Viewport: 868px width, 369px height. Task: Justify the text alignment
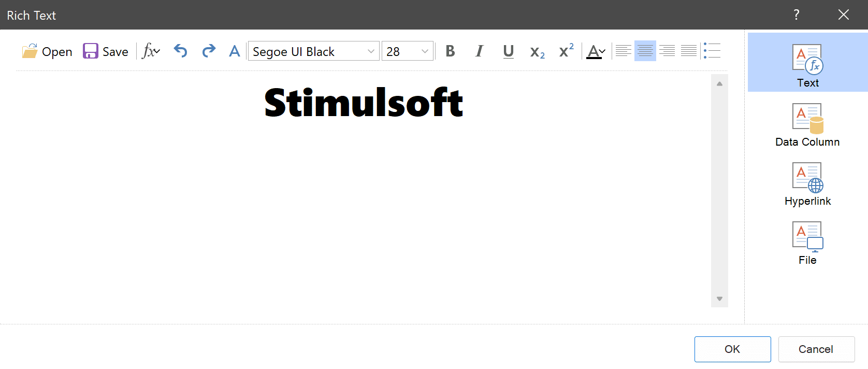click(689, 51)
